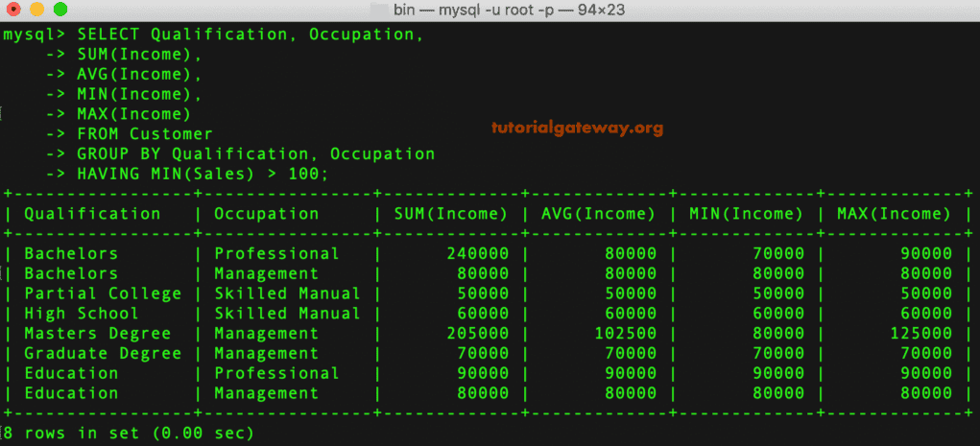980x446 pixels.
Task: Click the 'SELECT Qualification, Occupation,' query line
Action: (x=251, y=35)
